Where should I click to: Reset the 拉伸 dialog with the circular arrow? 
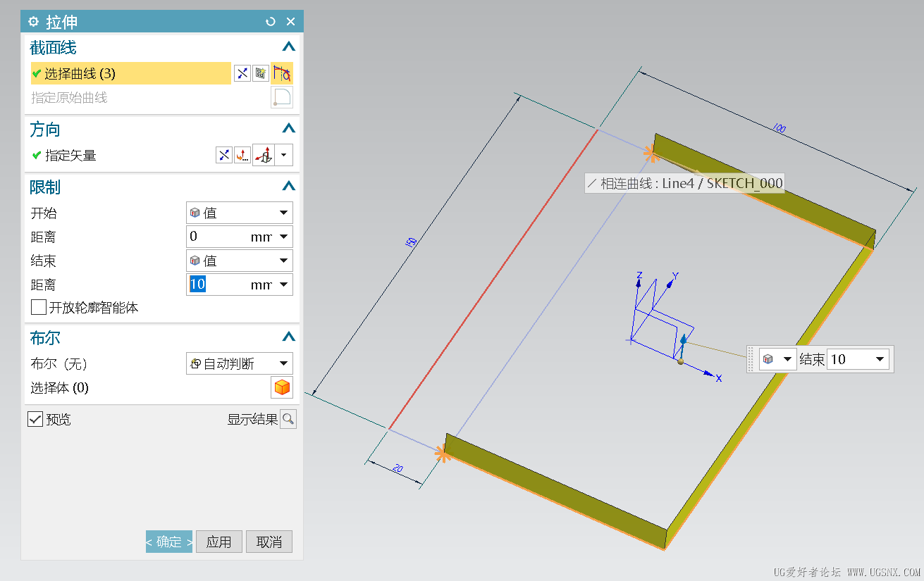coord(271,22)
